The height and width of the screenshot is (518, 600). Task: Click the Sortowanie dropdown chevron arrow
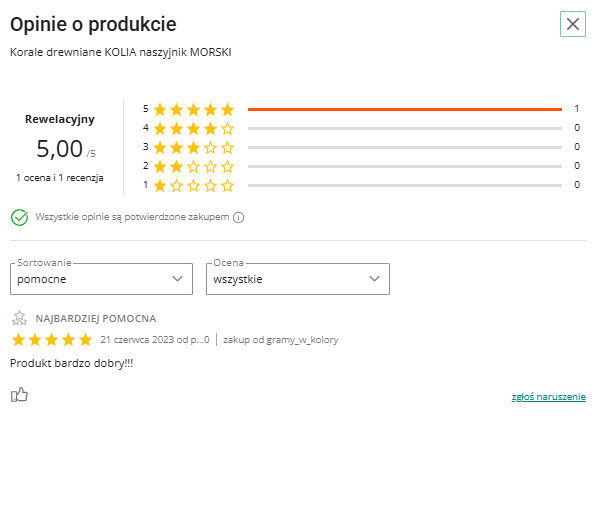[179, 279]
